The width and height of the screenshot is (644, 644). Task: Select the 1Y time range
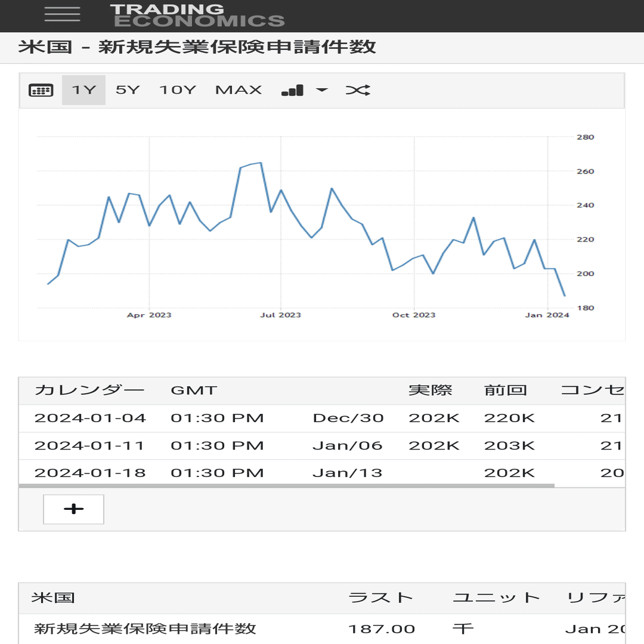(84, 90)
